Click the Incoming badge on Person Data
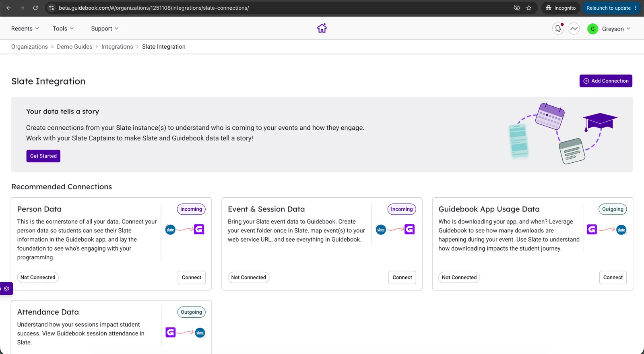The width and height of the screenshot is (644, 354). pyautogui.click(x=191, y=209)
